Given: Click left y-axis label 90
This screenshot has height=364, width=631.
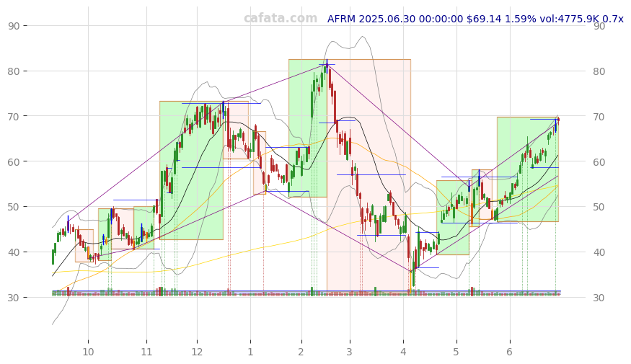Looking at the screenshot, I should pos(13,26).
